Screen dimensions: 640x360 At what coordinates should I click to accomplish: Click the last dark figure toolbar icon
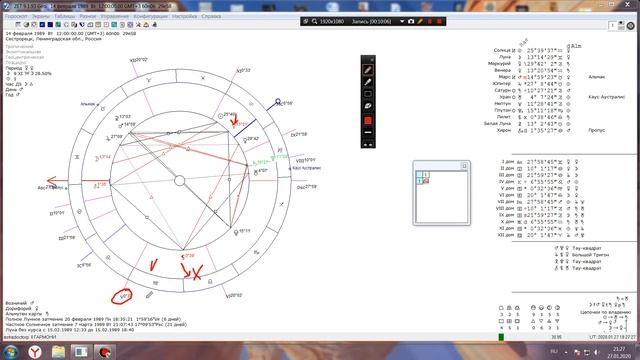point(154,24)
